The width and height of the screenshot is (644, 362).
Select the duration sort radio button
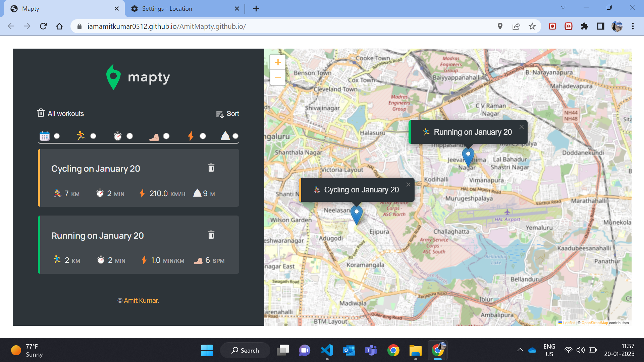[x=130, y=136]
